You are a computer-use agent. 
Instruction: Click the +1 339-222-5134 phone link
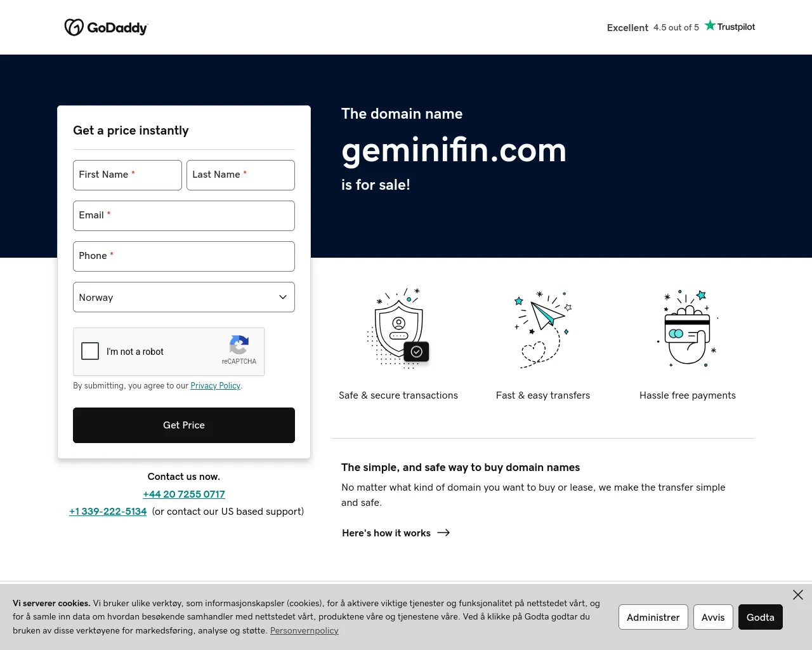point(108,511)
